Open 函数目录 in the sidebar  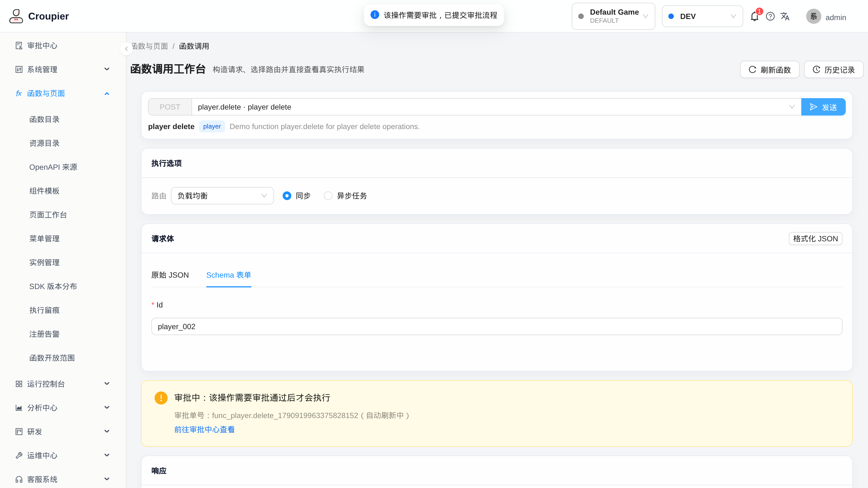point(44,119)
